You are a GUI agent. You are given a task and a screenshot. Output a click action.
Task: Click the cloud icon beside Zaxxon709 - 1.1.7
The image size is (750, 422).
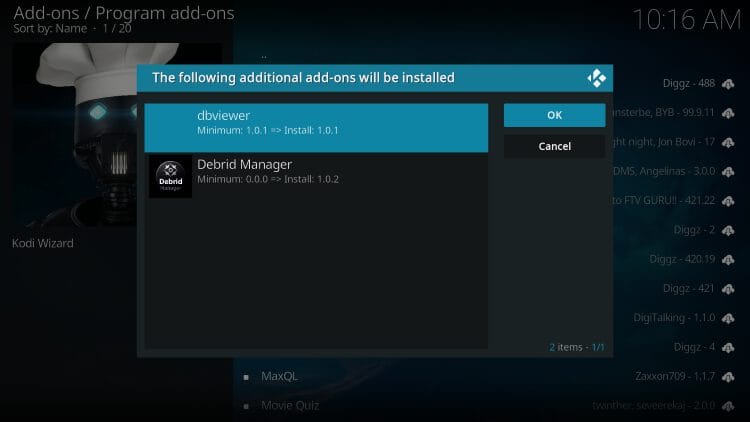tap(728, 377)
